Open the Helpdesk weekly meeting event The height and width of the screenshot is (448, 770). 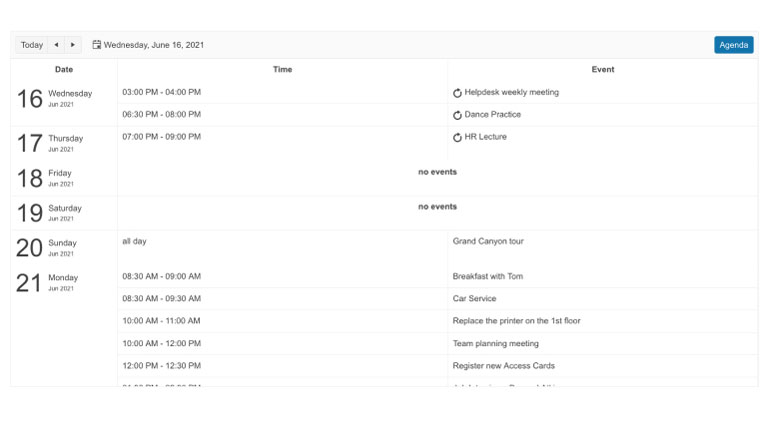click(511, 92)
